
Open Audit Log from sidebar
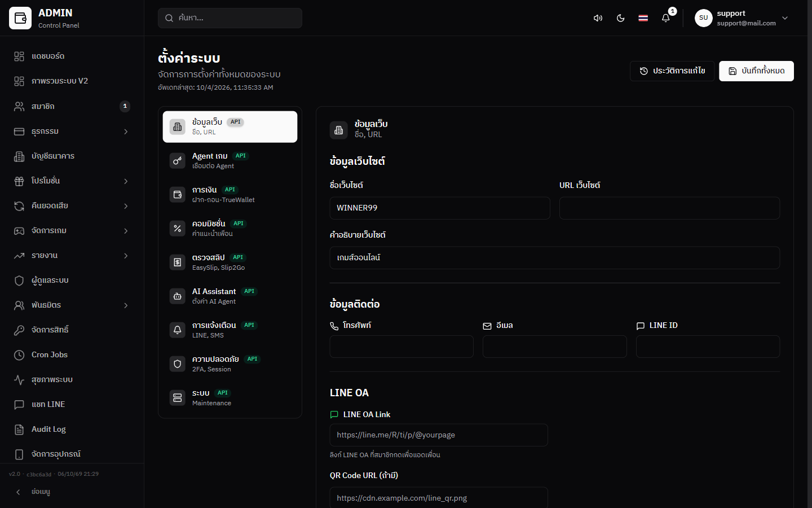coord(72,430)
